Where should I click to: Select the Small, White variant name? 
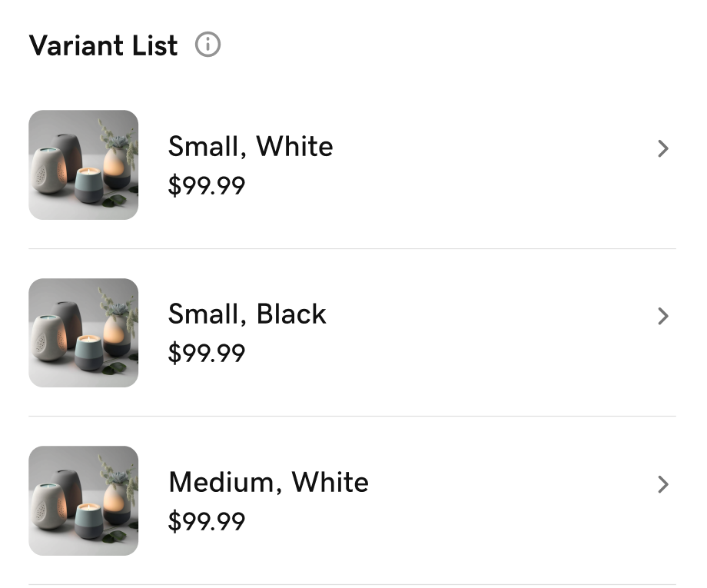click(251, 146)
